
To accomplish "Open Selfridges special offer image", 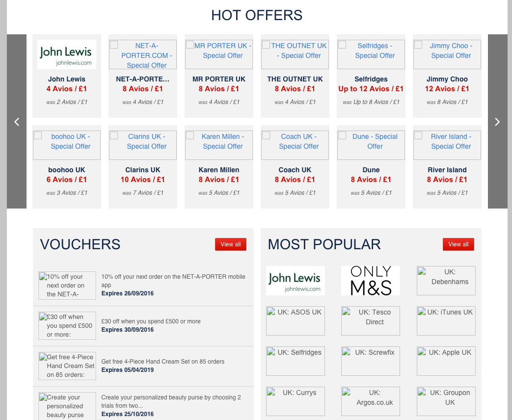I will [371, 54].
